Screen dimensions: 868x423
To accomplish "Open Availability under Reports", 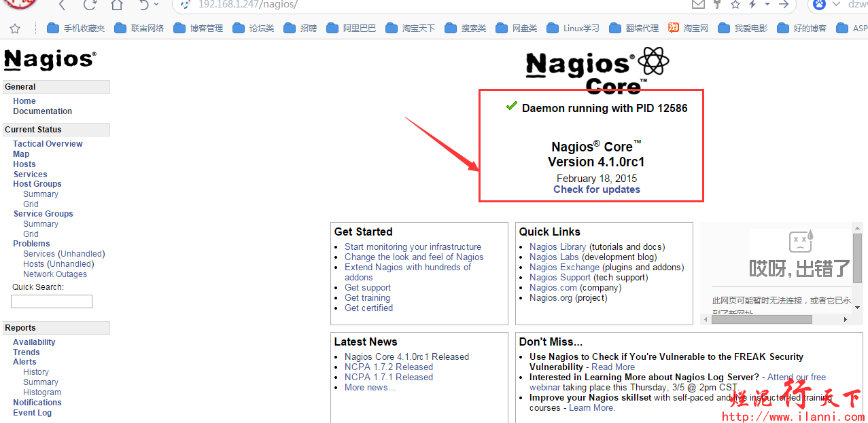I will pyautogui.click(x=34, y=342).
